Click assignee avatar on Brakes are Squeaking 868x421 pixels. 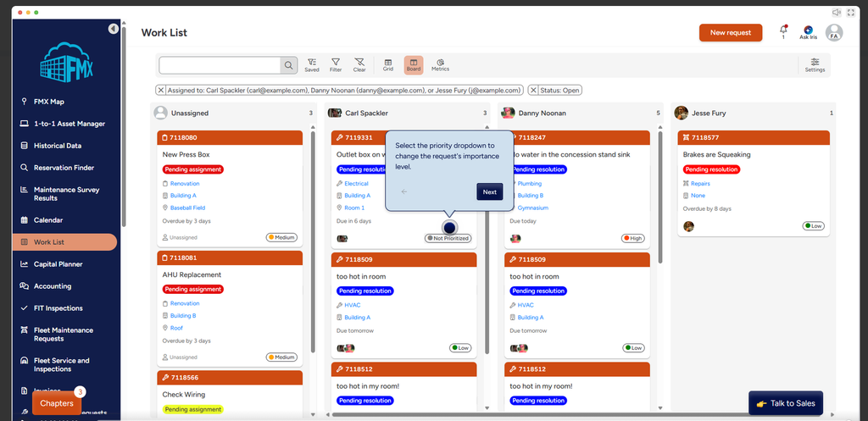coord(688,226)
